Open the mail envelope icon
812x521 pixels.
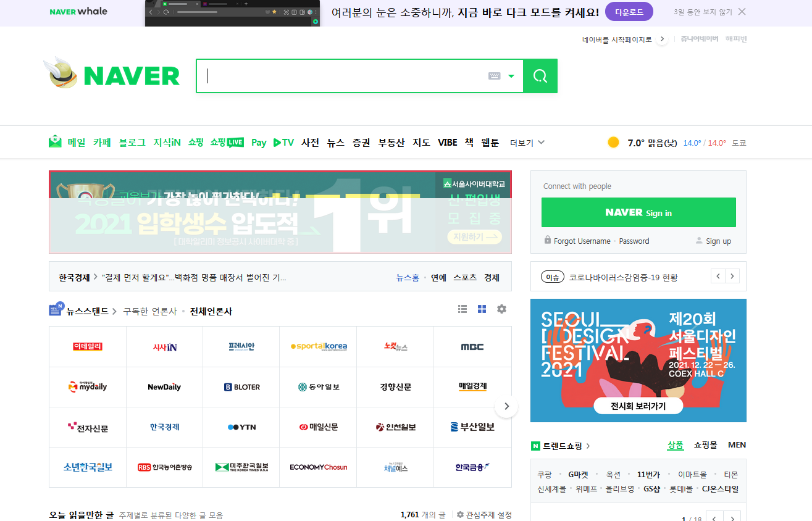point(56,142)
